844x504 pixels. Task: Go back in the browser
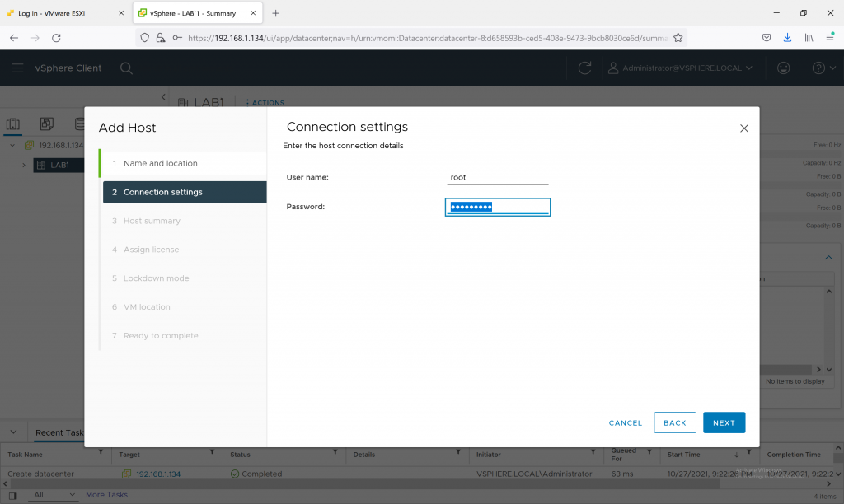(14, 38)
